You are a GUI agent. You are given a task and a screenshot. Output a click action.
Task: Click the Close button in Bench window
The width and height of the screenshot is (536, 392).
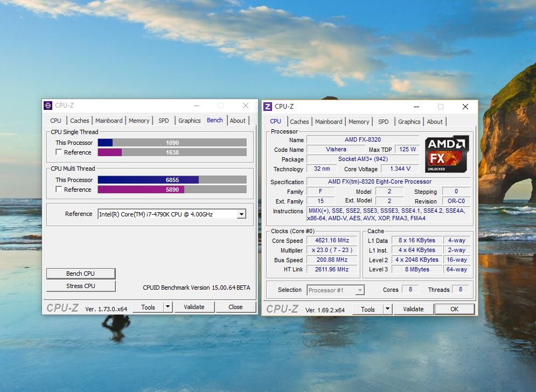point(235,307)
